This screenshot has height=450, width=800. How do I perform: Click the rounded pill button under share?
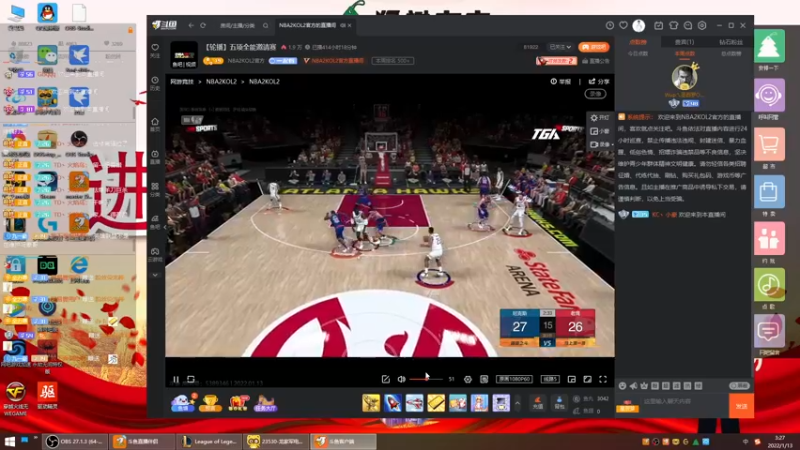pos(595,94)
